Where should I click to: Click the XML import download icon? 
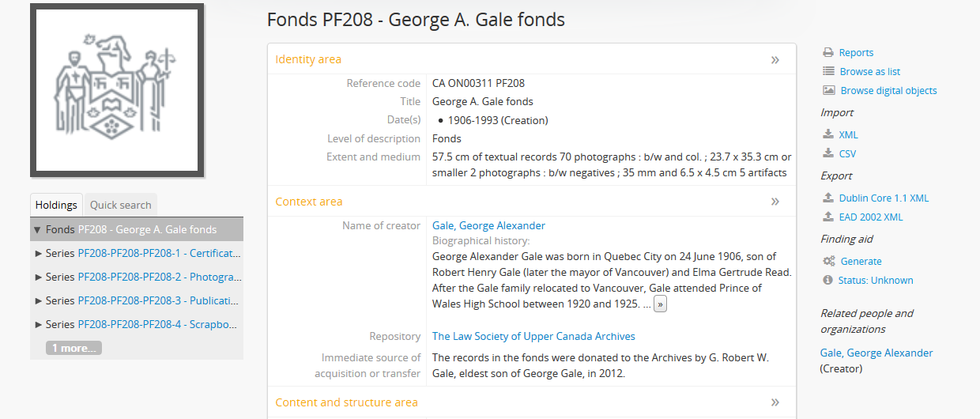coord(828,135)
